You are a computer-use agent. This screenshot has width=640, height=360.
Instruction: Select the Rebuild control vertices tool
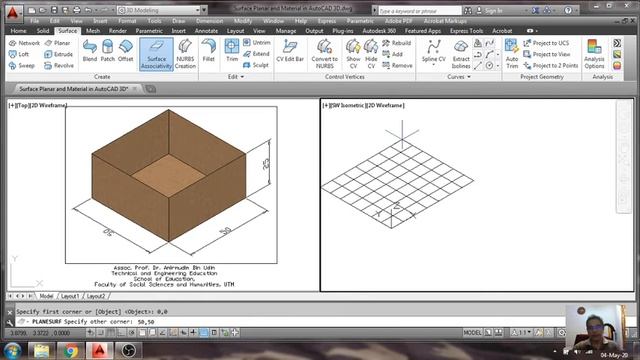[396, 43]
